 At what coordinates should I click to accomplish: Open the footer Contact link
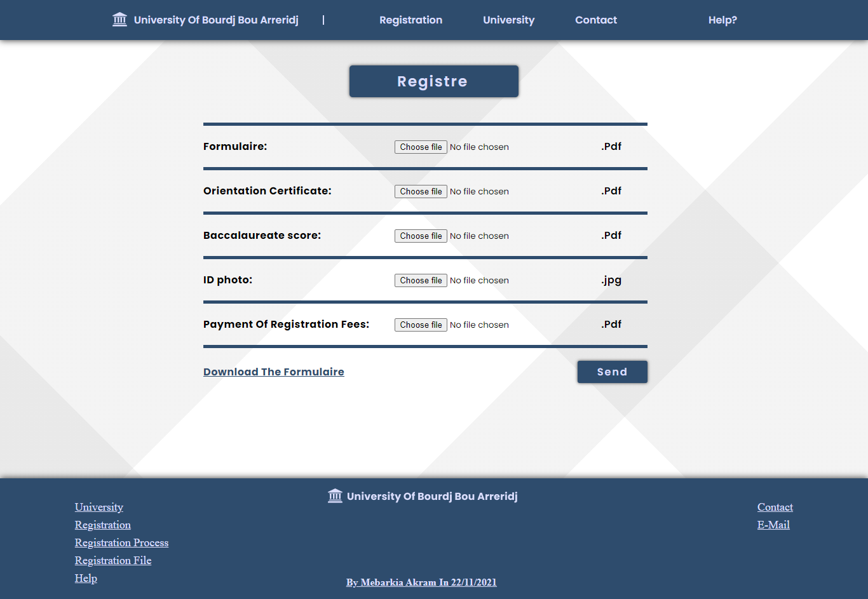coord(775,507)
